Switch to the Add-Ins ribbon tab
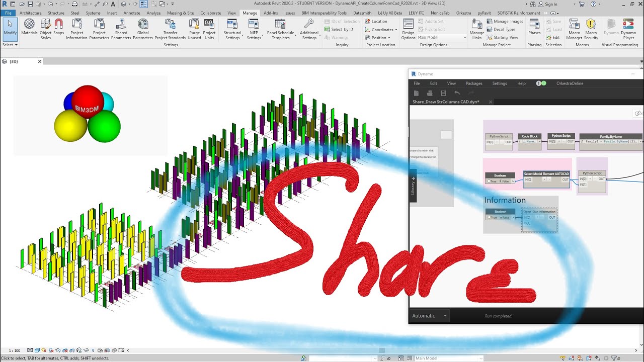 [271, 13]
